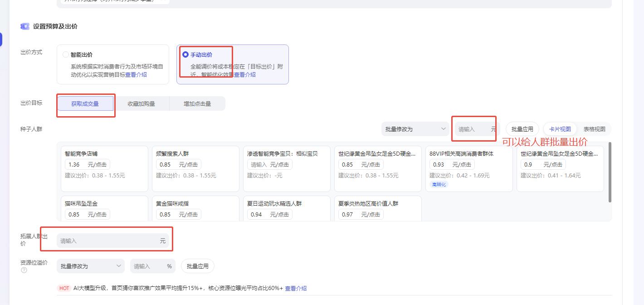Choose 获取成交量 as bidding target
This screenshot has height=305, width=644.
(85, 103)
